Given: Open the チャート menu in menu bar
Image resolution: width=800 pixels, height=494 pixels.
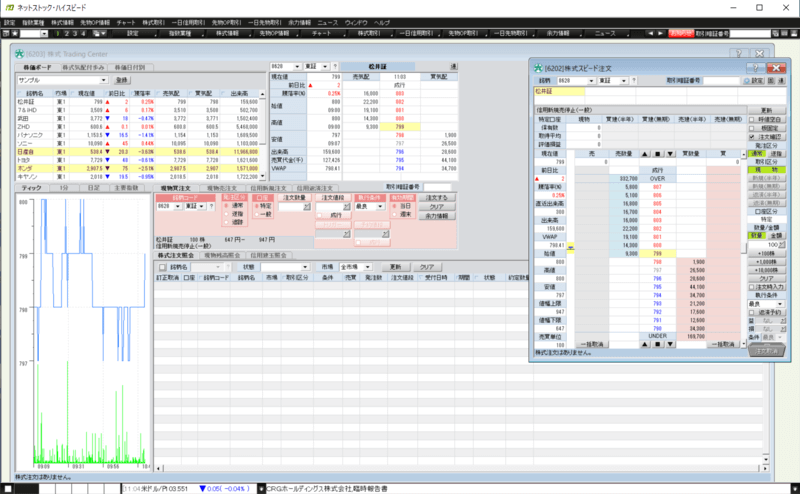Looking at the screenshot, I should [x=126, y=21].
